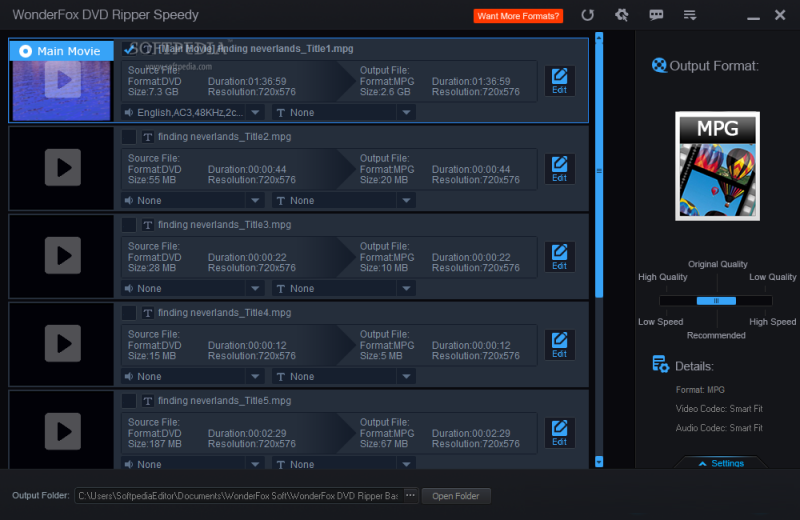Expand subtitle dropdown for Title1 main movie
Image resolution: width=800 pixels, height=520 pixels.
pyautogui.click(x=343, y=112)
